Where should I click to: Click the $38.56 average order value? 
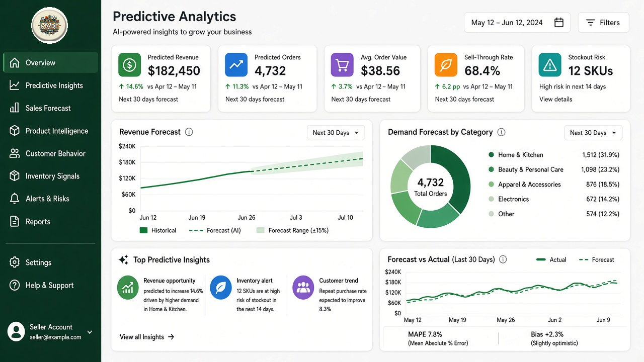click(x=380, y=71)
